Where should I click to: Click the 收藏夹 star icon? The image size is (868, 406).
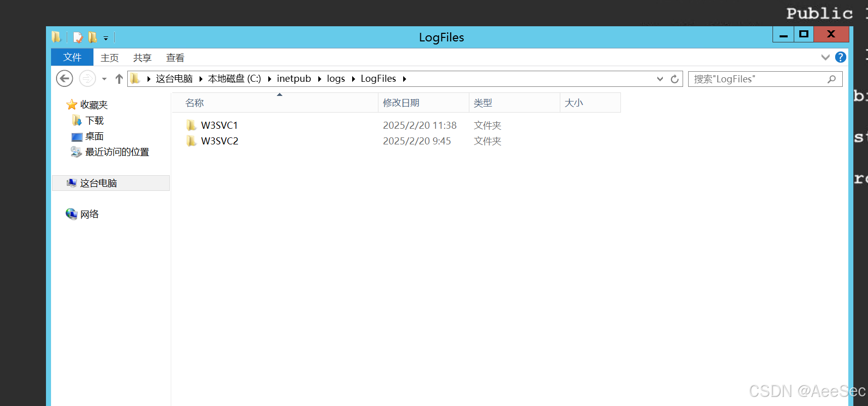click(72, 105)
